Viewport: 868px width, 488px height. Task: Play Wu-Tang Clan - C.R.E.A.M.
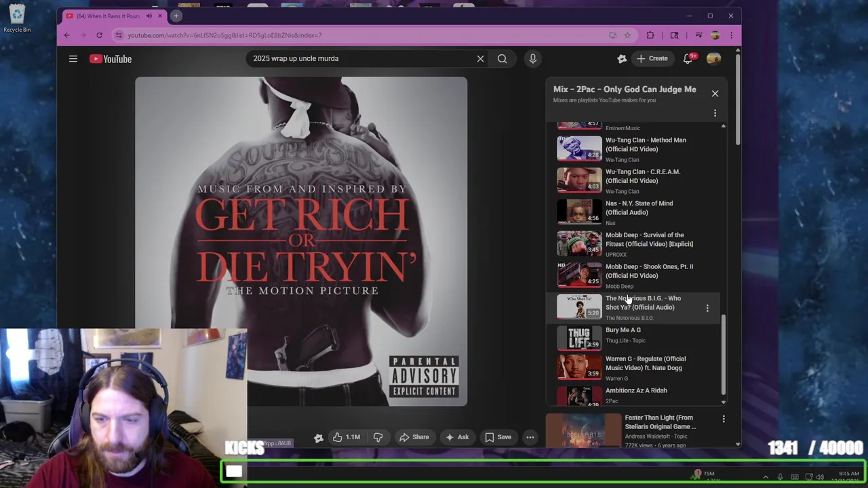(x=643, y=176)
